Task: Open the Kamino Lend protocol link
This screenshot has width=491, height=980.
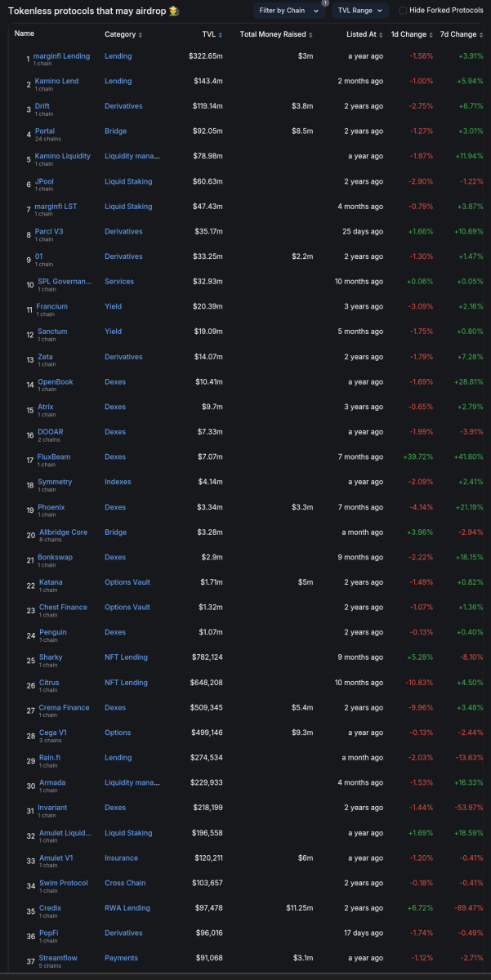Action: click(56, 81)
